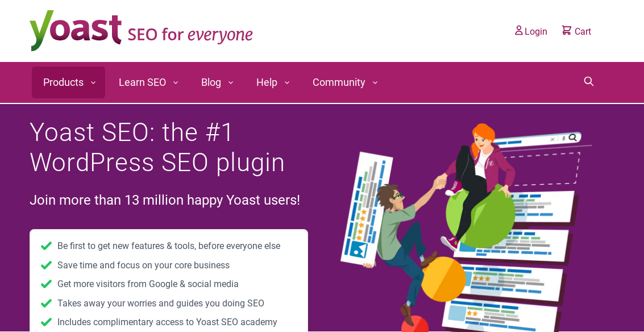This screenshot has width=644, height=332.
Task: Click the heading 'Yoast SEO: the #1 WordPress SEO plugin'
Action: [x=157, y=147]
